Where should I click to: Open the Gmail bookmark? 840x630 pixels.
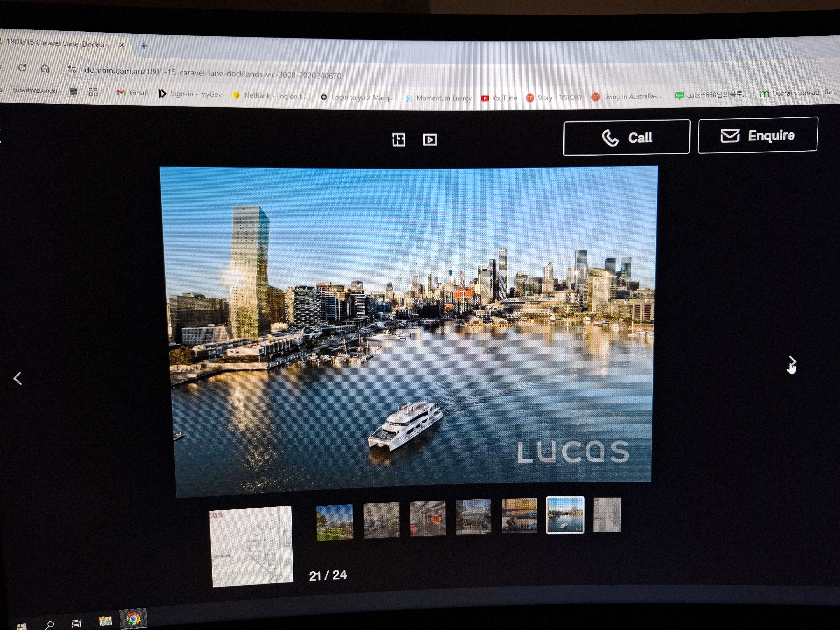pyautogui.click(x=133, y=93)
